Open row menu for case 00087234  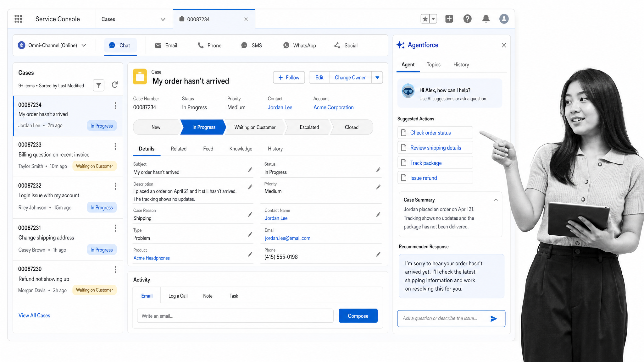tap(115, 106)
